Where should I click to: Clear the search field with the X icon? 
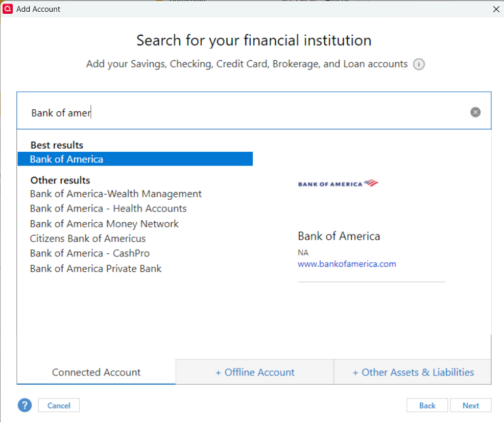[x=475, y=112]
